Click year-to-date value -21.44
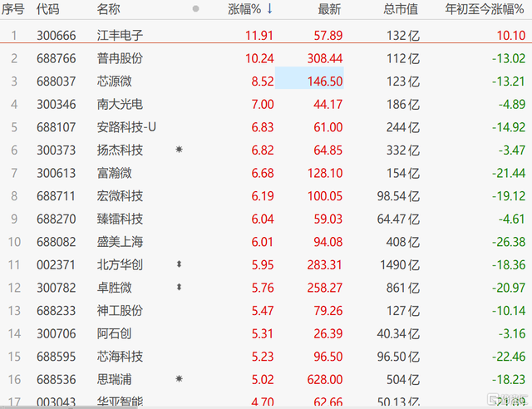This screenshot has height=409, width=532. [509, 173]
